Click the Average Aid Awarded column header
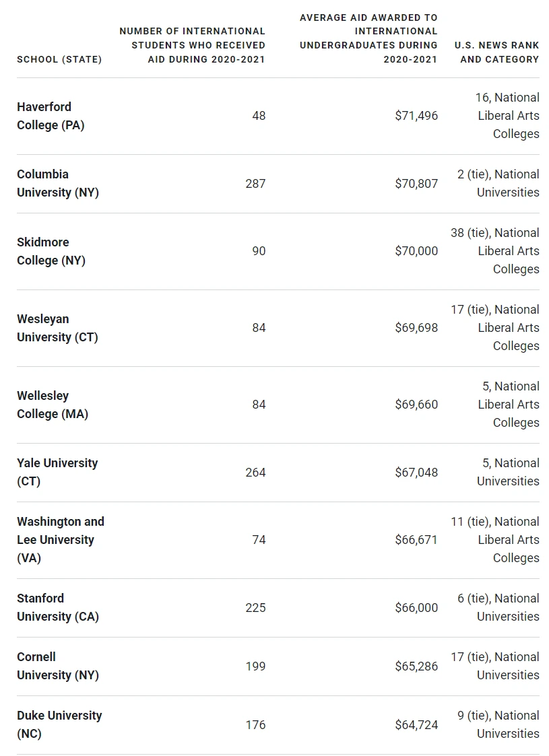Screen dimensions: 549x756 click(368, 38)
